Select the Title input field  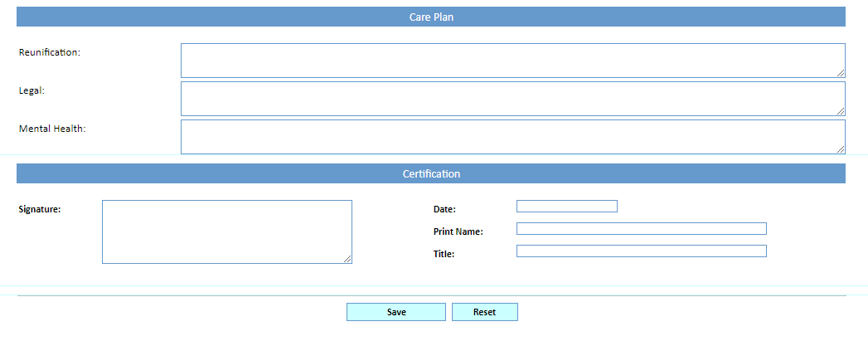click(641, 251)
